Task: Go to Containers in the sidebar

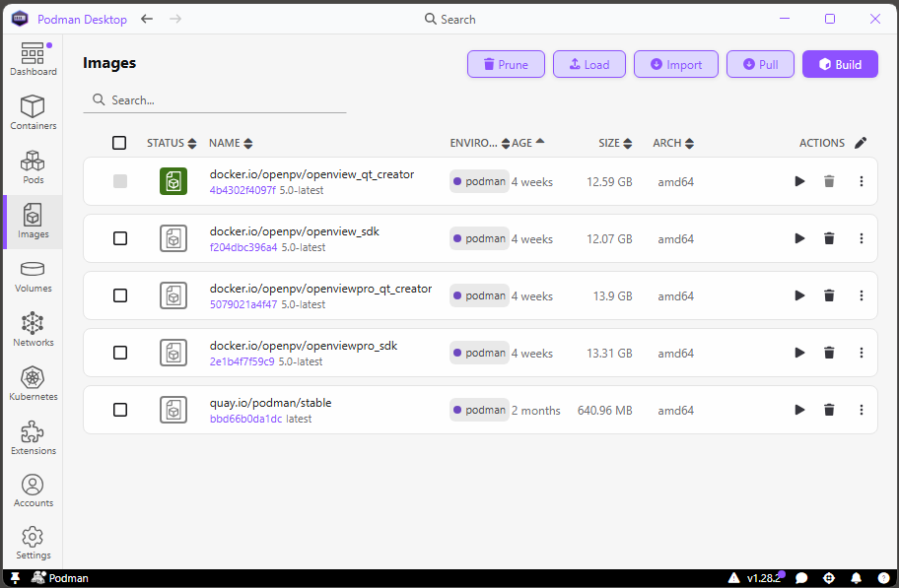Action: tap(33, 113)
